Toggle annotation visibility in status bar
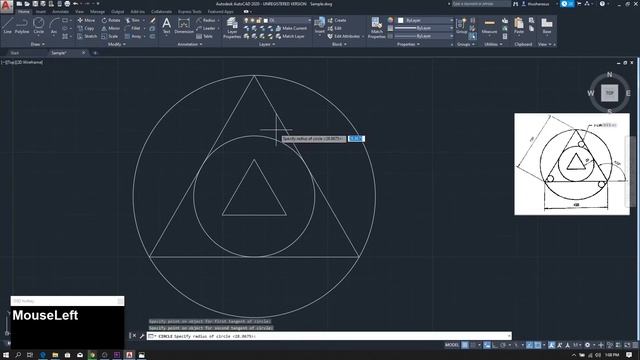This screenshot has width=640, height=360. click(x=552, y=345)
